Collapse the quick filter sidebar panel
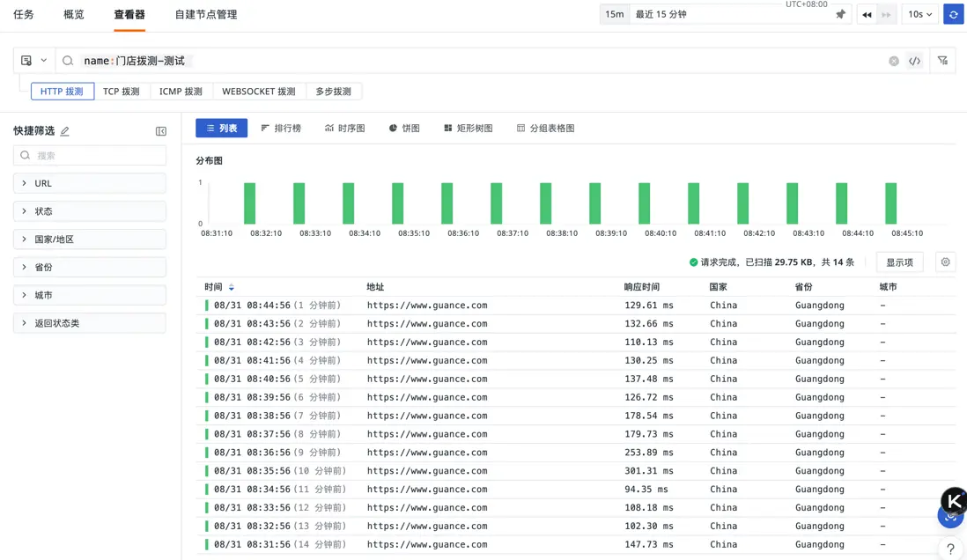 161,131
